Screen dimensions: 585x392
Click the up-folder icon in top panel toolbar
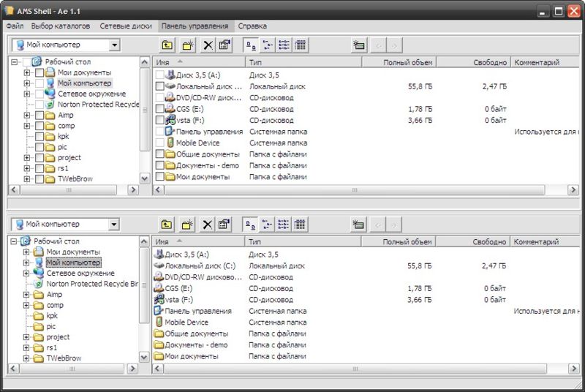pos(167,45)
